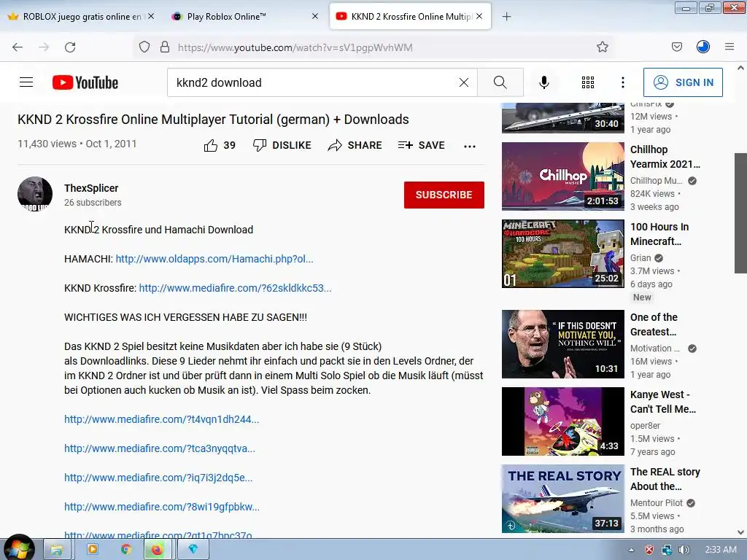747x560 pixels.
Task: Sign in to YouTube
Action: (x=683, y=82)
